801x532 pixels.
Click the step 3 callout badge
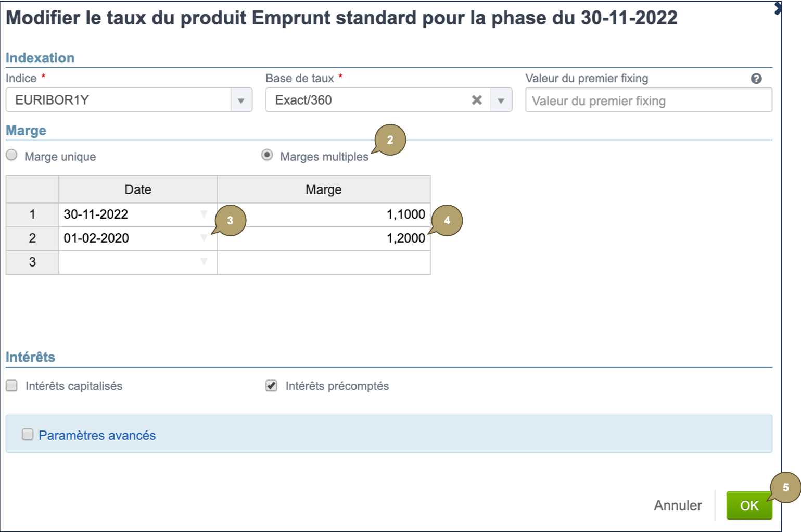point(230,220)
